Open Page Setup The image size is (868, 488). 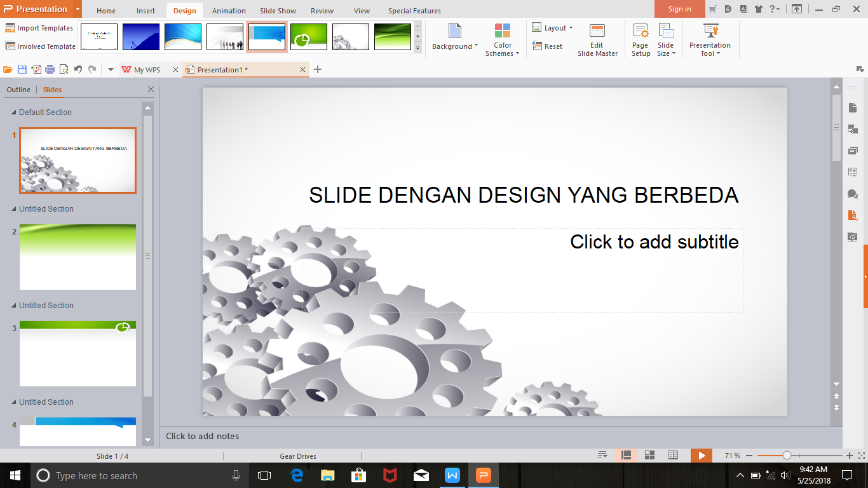640,39
